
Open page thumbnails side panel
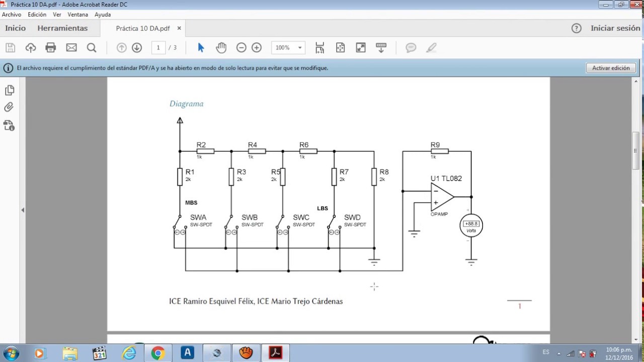pos(9,90)
